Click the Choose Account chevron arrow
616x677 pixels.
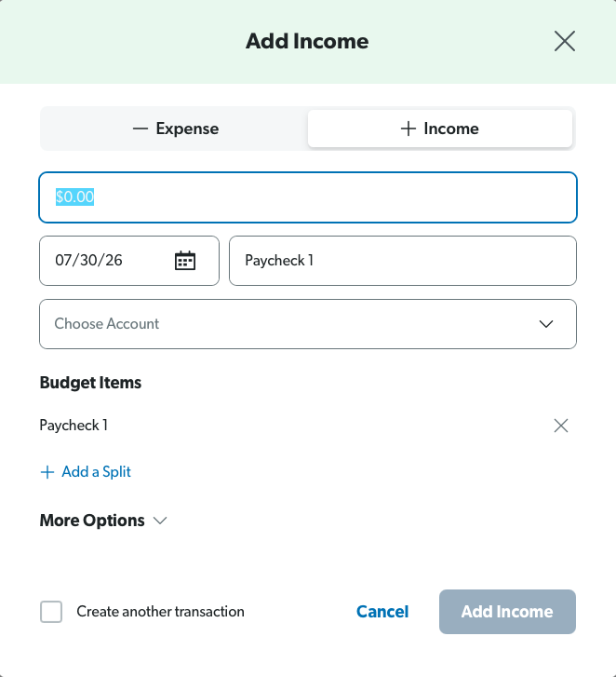(546, 324)
